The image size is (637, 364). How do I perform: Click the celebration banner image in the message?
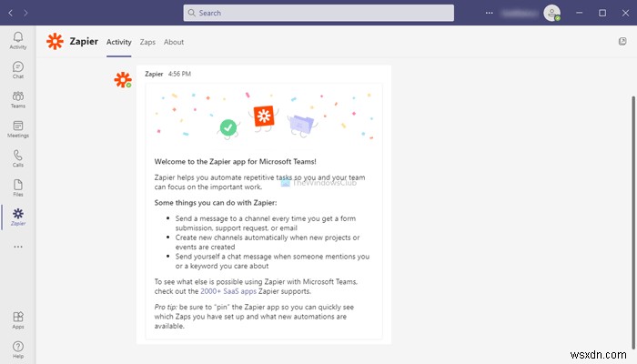(x=264, y=116)
